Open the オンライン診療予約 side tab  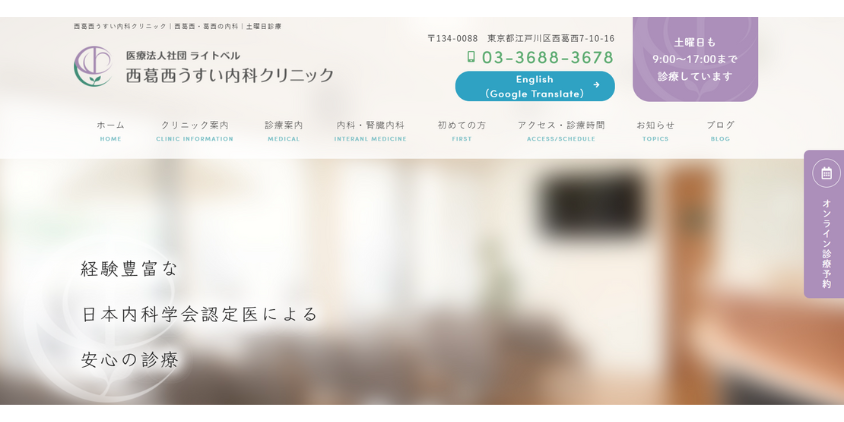[824, 224]
